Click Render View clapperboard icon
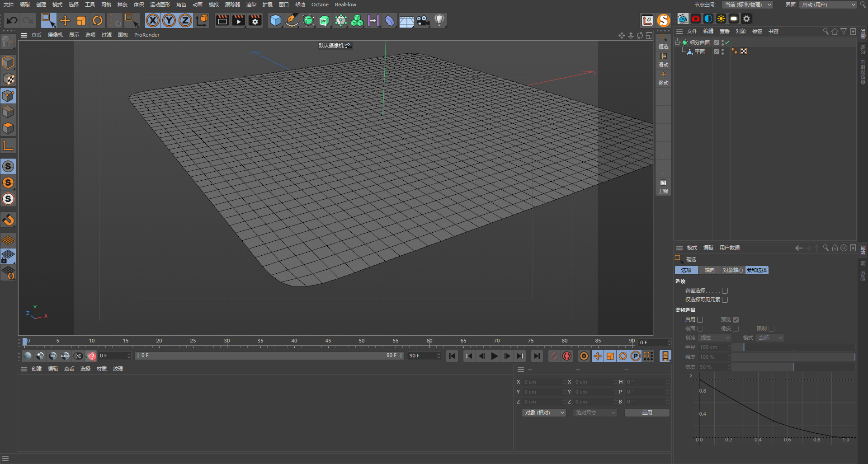 (x=222, y=20)
